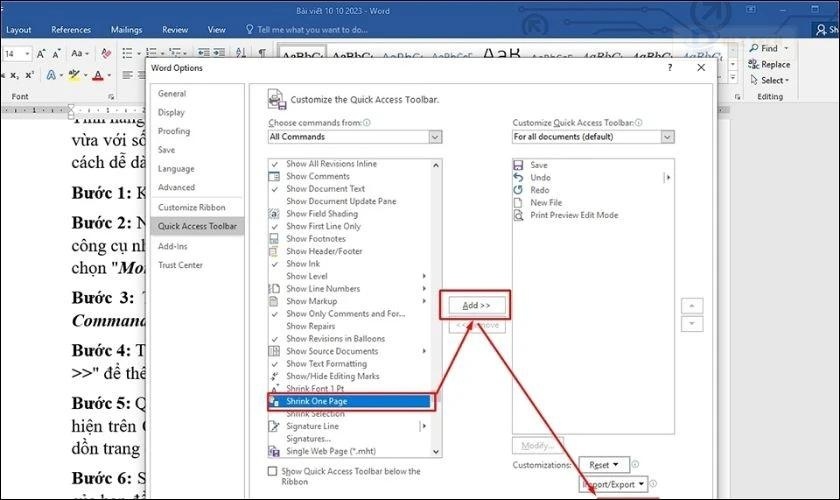Switch to the Customize Ribbon category

[190, 207]
